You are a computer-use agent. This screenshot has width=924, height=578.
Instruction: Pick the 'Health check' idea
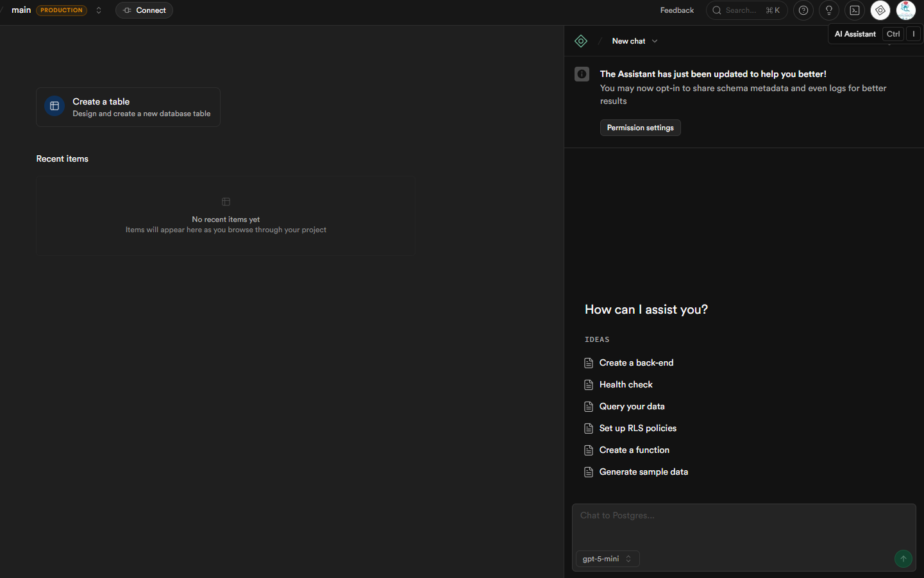(x=626, y=385)
